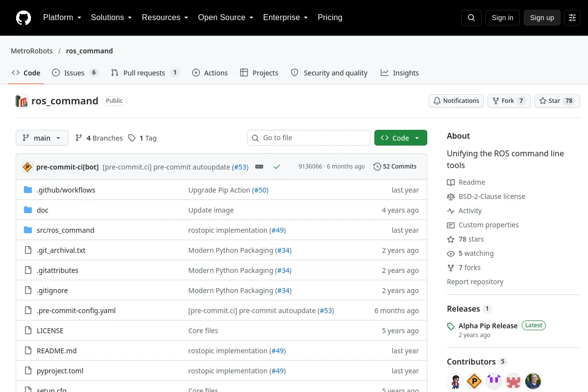Image resolution: width=588 pixels, height=392 pixels.
Task: Open the .gitattributes file
Action: point(57,270)
